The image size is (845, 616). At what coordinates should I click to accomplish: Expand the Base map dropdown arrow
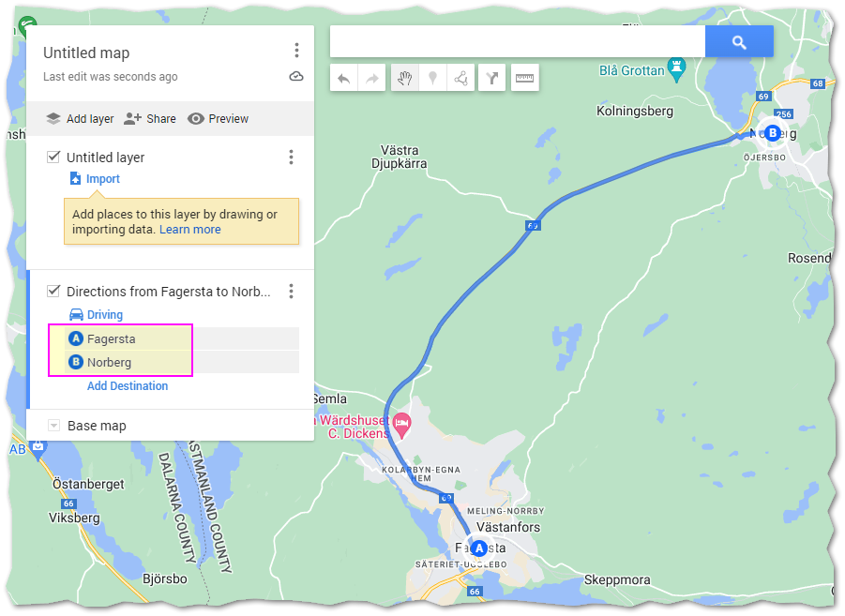coord(53,426)
